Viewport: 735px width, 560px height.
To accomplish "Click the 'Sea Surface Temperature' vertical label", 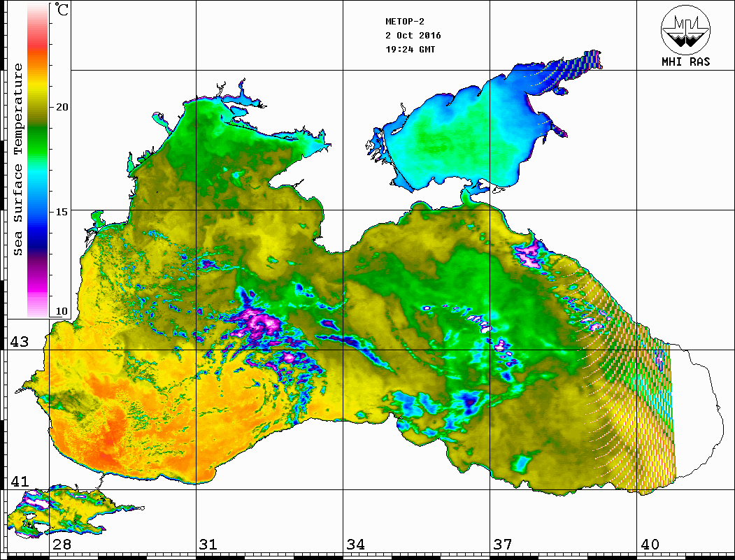I will 17,160.
